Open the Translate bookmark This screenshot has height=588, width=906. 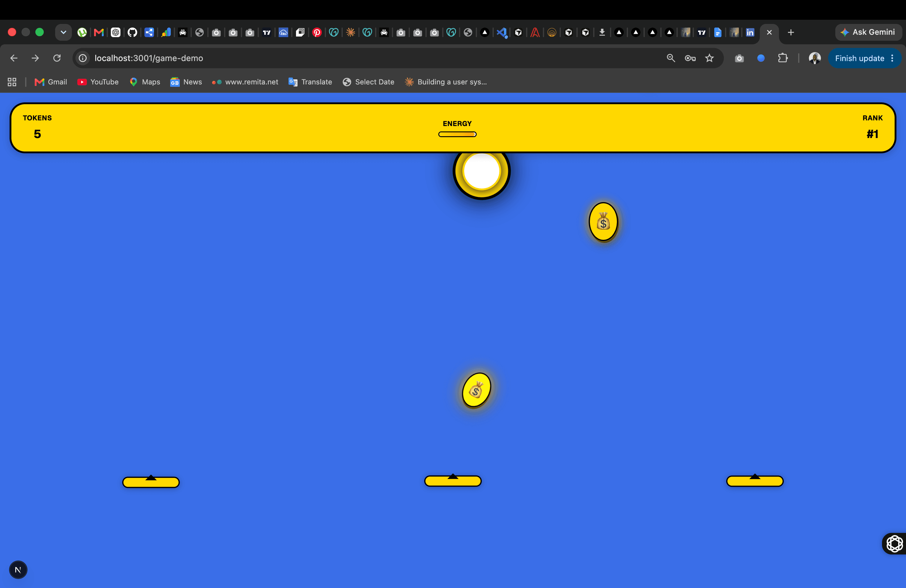[x=310, y=82]
